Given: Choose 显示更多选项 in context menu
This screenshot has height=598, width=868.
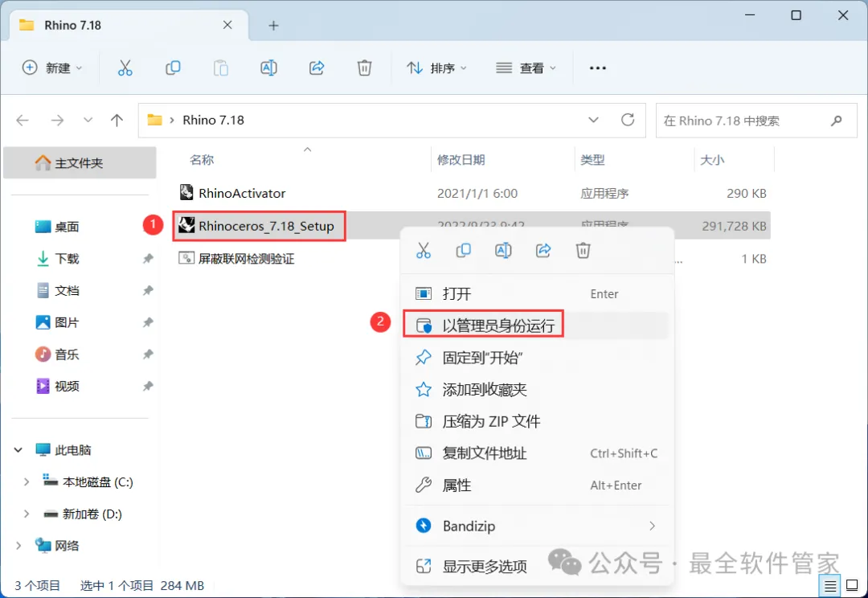Looking at the screenshot, I should [x=534, y=566].
